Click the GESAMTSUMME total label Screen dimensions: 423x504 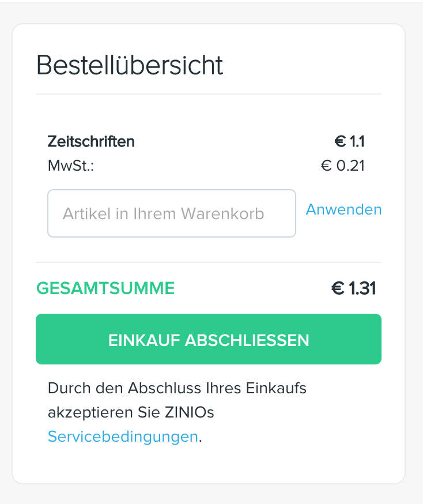pyautogui.click(x=105, y=288)
